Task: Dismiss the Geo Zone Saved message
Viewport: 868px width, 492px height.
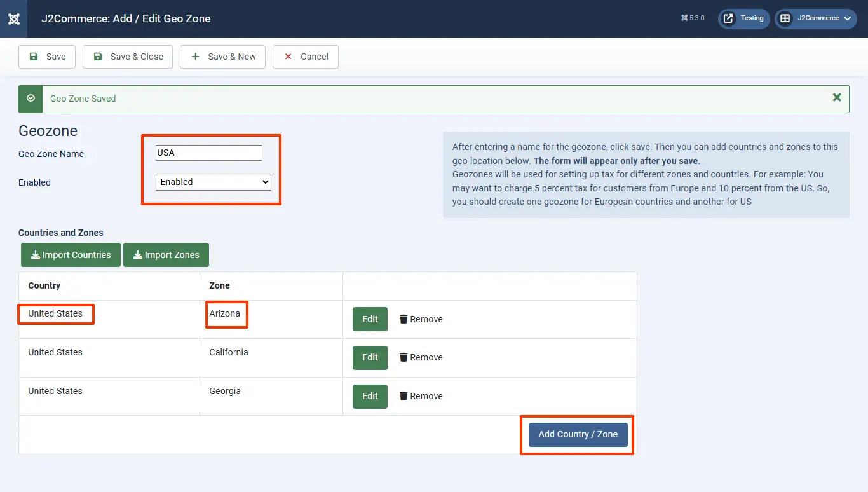Action: point(837,97)
